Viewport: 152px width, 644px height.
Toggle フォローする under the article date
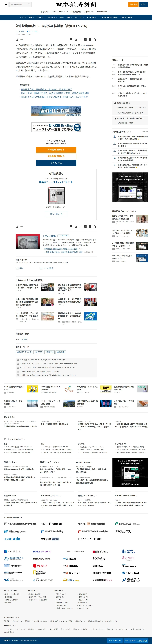32,31
